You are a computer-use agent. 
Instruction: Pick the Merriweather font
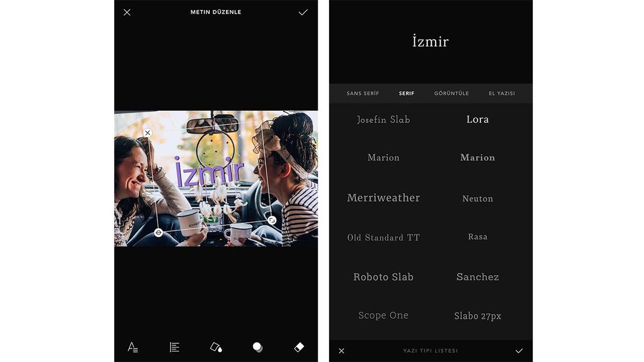tap(383, 198)
